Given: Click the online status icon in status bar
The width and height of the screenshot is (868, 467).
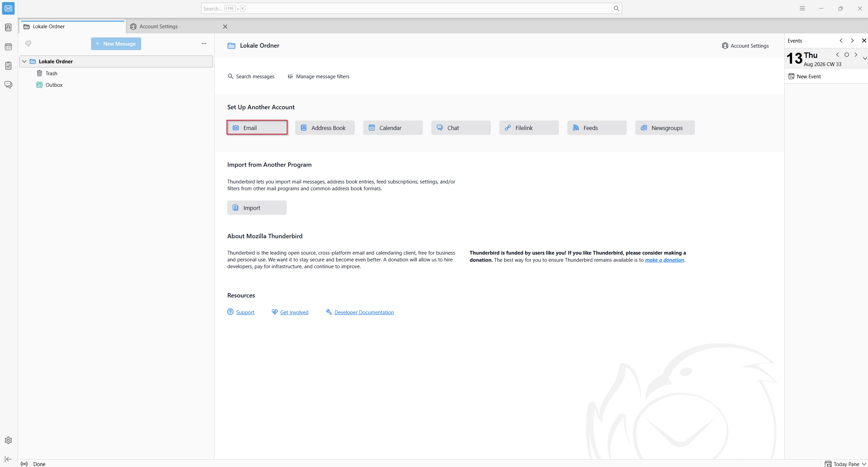Looking at the screenshot, I should point(24,464).
